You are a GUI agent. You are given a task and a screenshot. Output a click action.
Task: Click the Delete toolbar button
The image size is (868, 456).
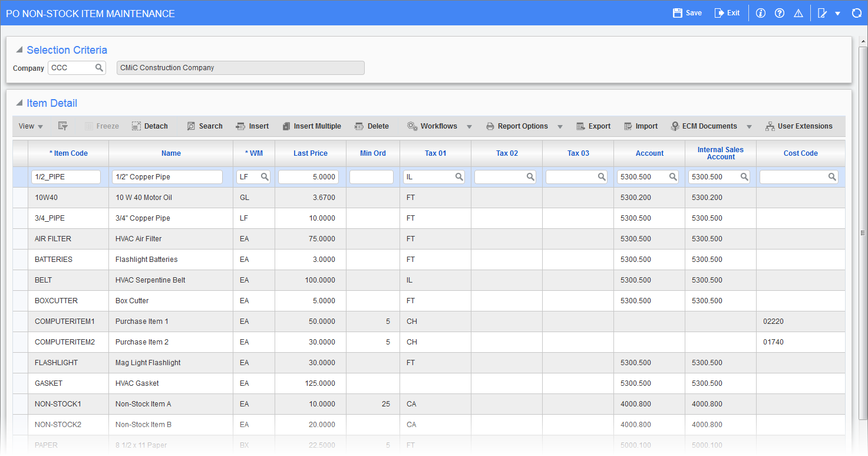(x=371, y=126)
